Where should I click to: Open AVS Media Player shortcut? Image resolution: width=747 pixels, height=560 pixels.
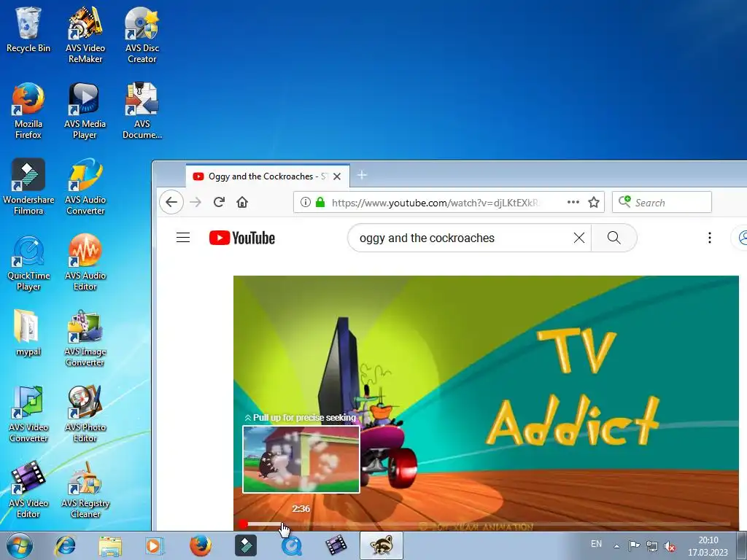85,111
